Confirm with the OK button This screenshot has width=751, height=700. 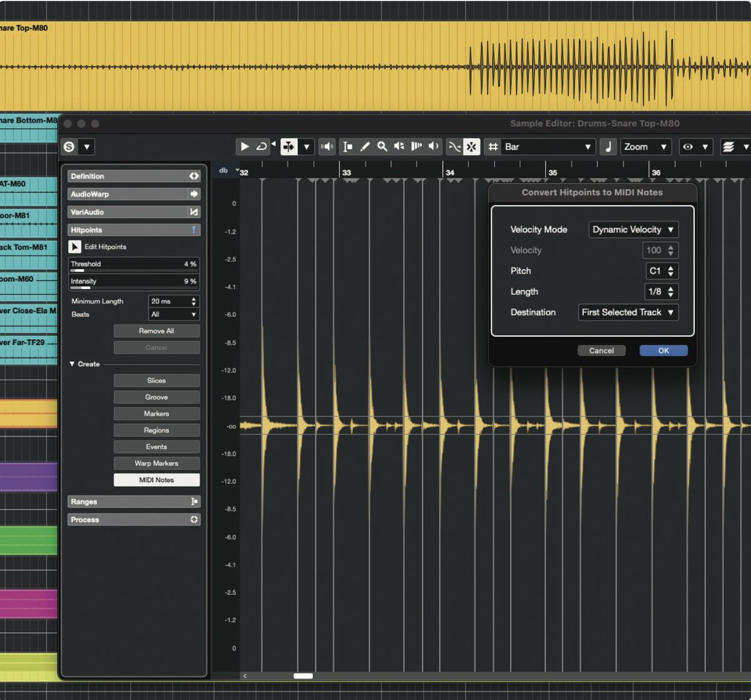663,350
